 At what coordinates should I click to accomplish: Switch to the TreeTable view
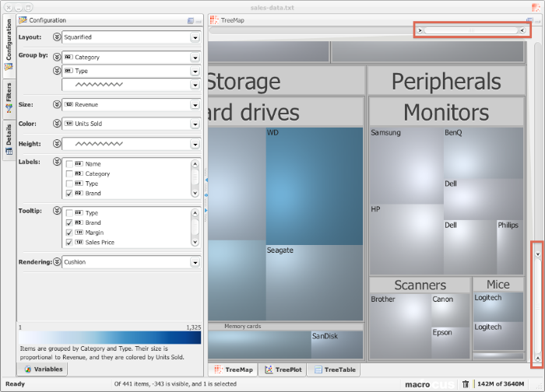332,370
